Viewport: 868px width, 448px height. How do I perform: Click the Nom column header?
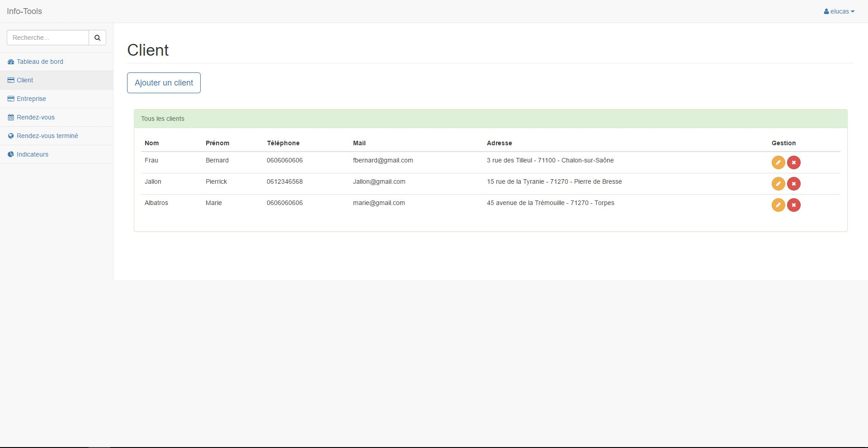[152, 143]
